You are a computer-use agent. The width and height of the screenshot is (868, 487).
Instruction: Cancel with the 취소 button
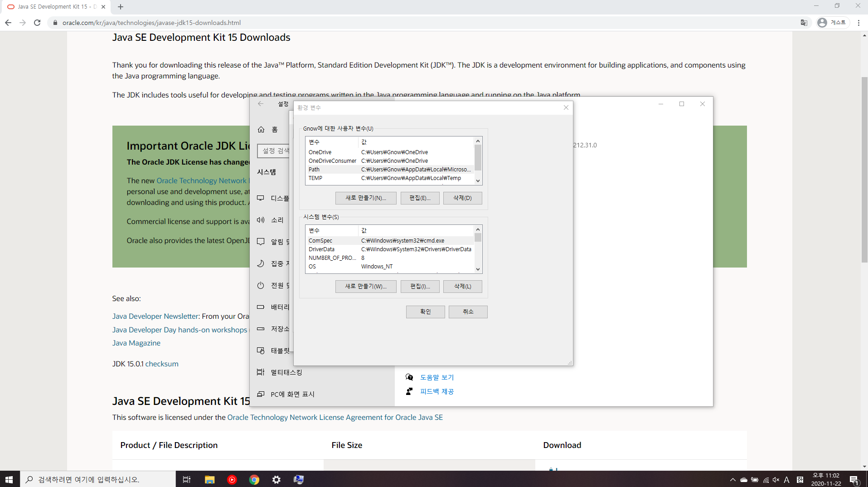[x=468, y=312]
